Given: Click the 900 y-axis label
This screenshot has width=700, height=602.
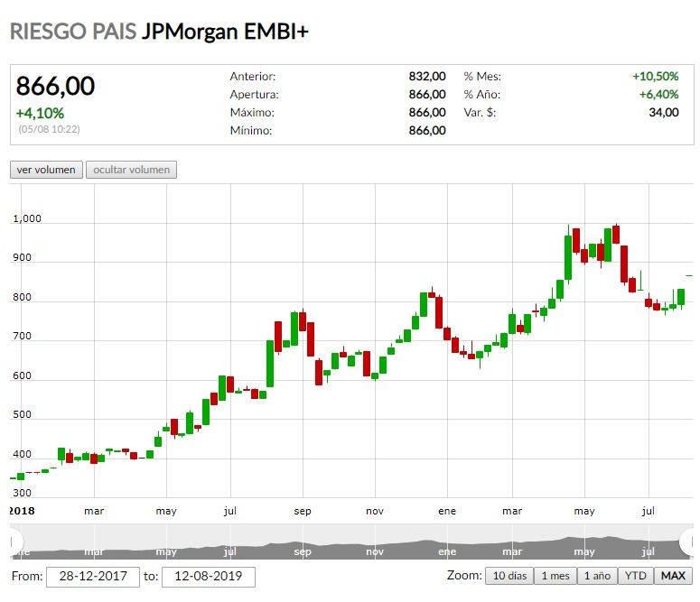Looking at the screenshot, I should [x=23, y=257].
